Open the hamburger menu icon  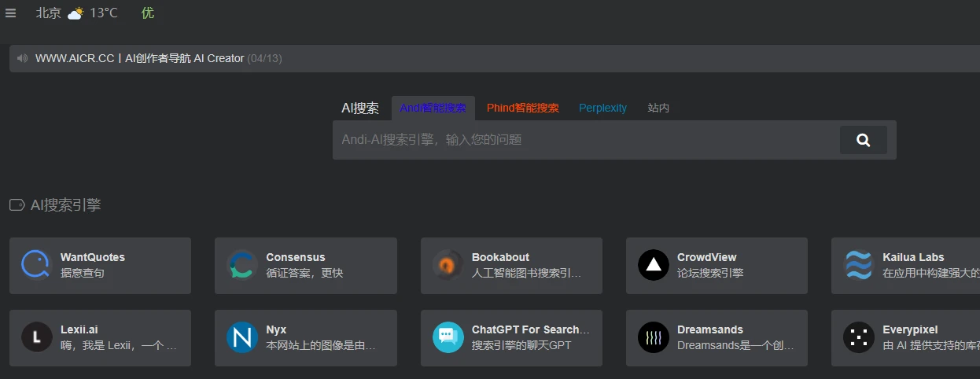pos(11,13)
